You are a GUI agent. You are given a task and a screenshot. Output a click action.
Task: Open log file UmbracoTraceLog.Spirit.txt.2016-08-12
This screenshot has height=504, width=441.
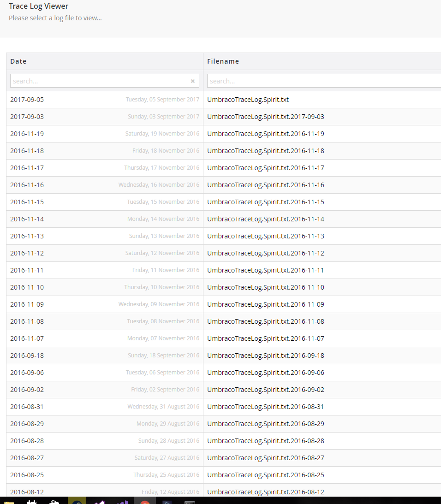click(266, 492)
